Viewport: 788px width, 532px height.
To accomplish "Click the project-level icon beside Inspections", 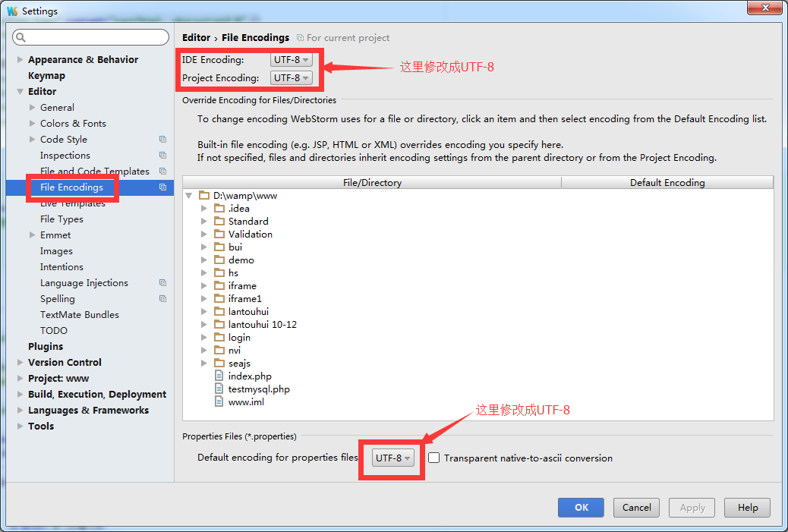I will (162, 156).
